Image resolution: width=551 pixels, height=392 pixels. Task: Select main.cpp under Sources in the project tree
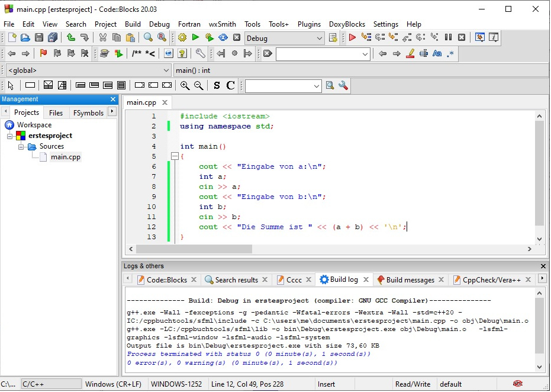[66, 156]
